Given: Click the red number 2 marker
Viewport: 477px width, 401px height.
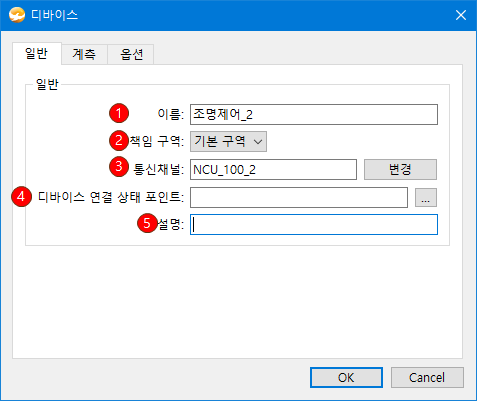Looking at the screenshot, I should pos(119,140).
